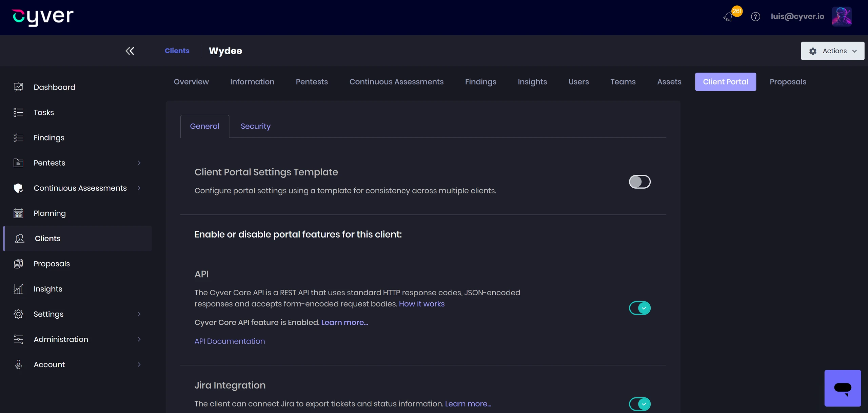This screenshot has height=413, width=868.
Task: Toggle the Jira Integration switch
Action: pyautogui.click(x=639, y=404)
